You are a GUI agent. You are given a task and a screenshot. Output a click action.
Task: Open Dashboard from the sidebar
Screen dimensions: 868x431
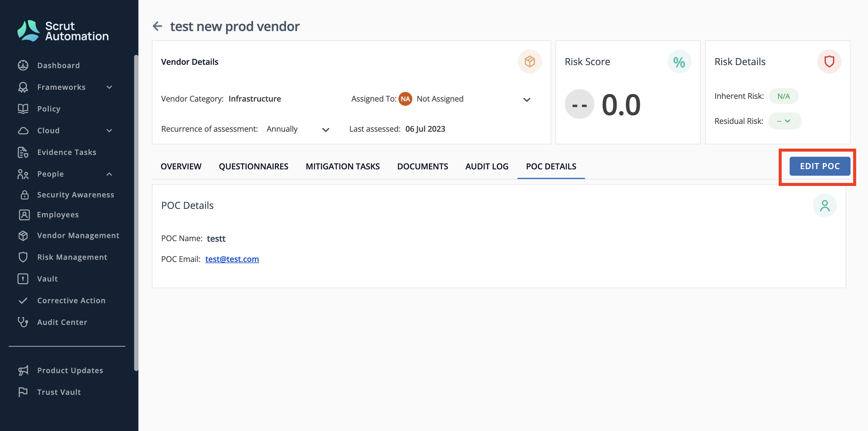tap(58, 65)
